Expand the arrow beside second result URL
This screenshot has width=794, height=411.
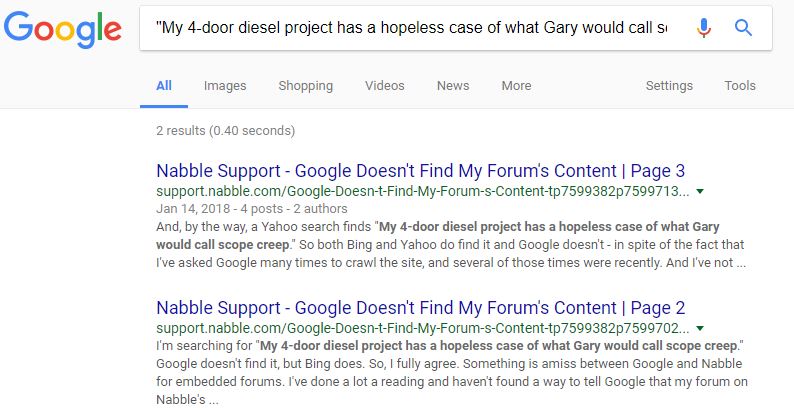click(x=700, y=328)
